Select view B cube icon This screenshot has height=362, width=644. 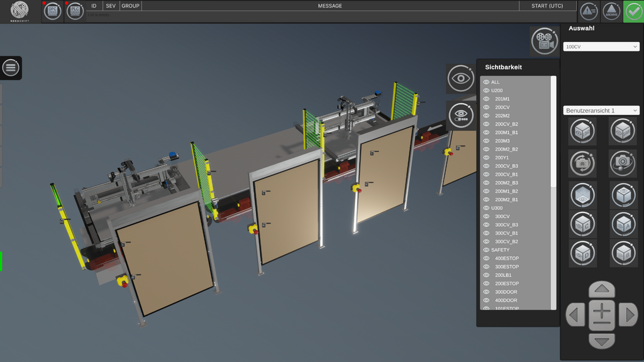623,254
